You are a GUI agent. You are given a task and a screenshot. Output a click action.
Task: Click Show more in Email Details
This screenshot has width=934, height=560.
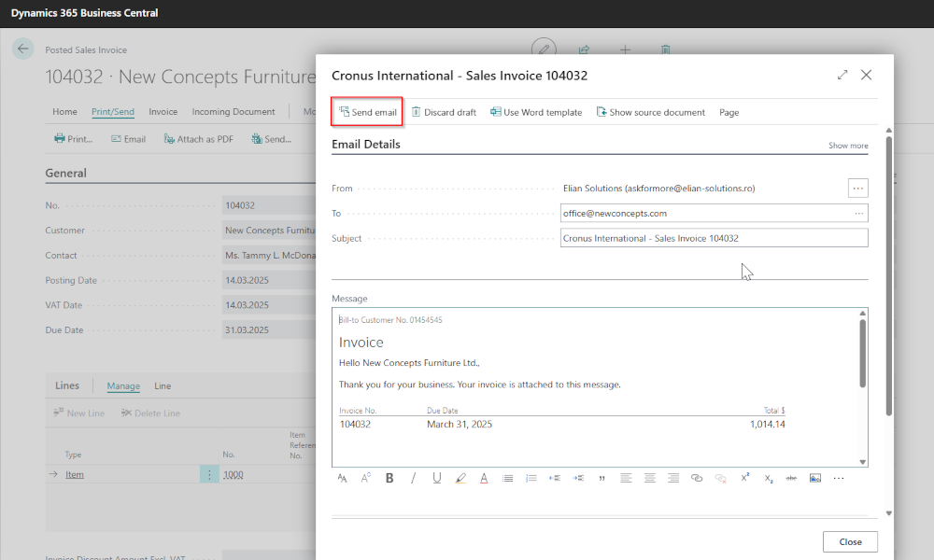pos(848,146)
